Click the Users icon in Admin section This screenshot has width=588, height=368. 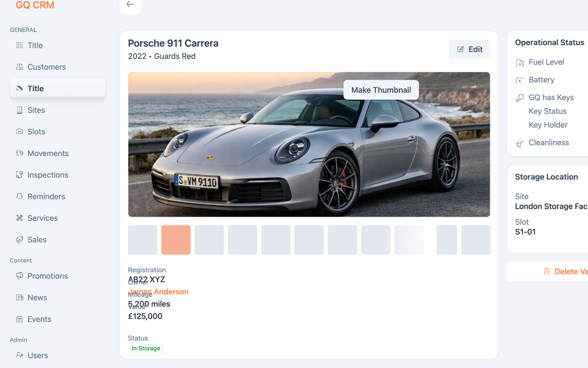click(x=19, y=355)
